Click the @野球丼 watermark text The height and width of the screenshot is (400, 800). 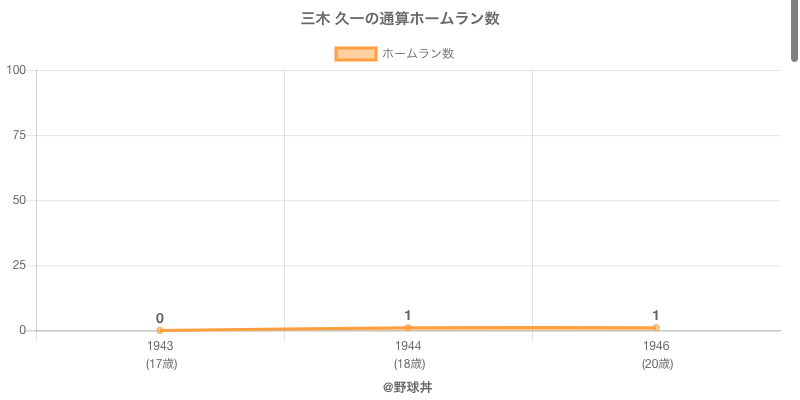pos(408,387)
